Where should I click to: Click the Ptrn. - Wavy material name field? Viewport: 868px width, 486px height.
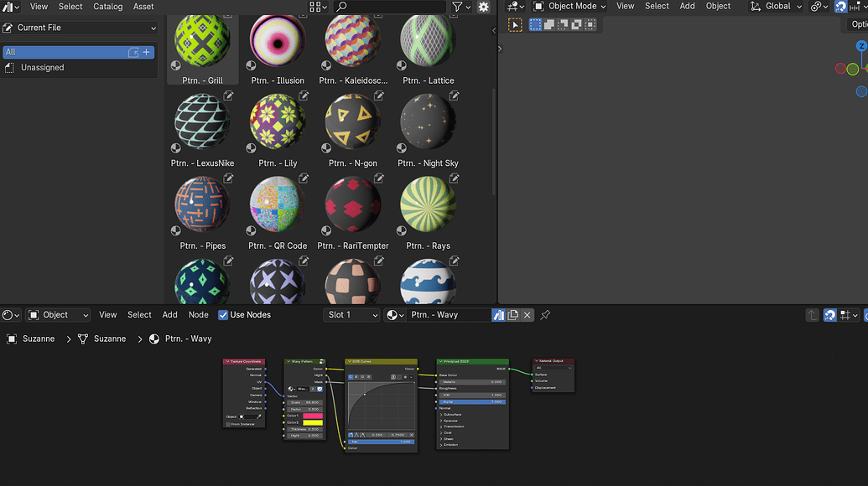click(x=449, y=315)
